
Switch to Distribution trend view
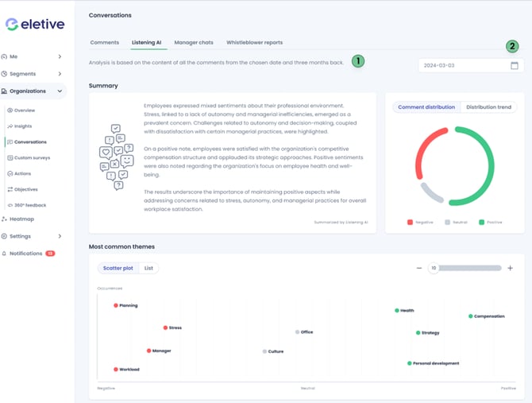click(488, 107)
